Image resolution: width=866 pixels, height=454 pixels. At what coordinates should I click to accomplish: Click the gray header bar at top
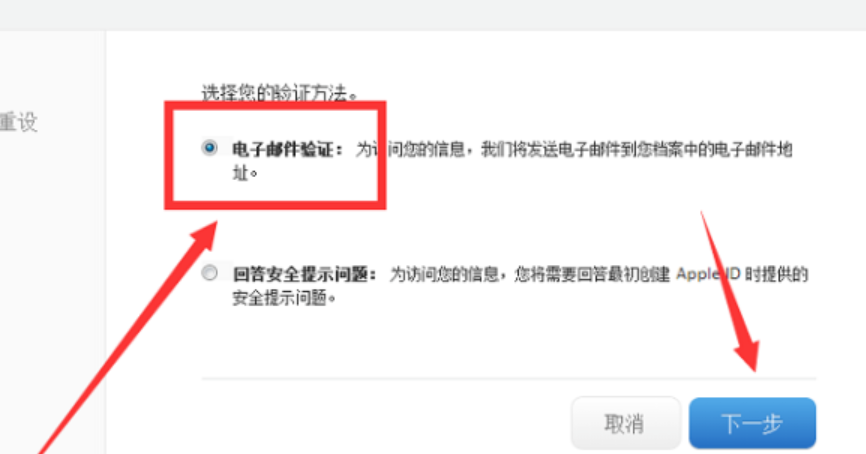(433, 15)
